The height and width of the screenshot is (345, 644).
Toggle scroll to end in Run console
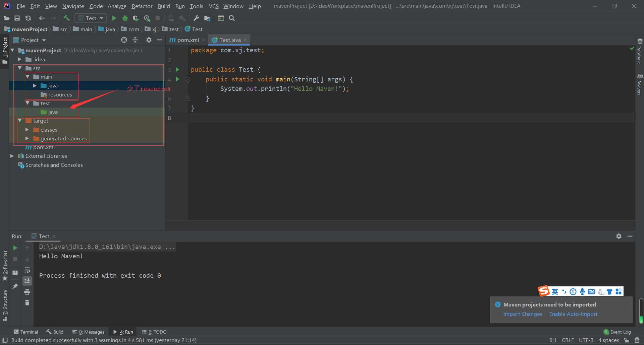click(x=27, y=281)
